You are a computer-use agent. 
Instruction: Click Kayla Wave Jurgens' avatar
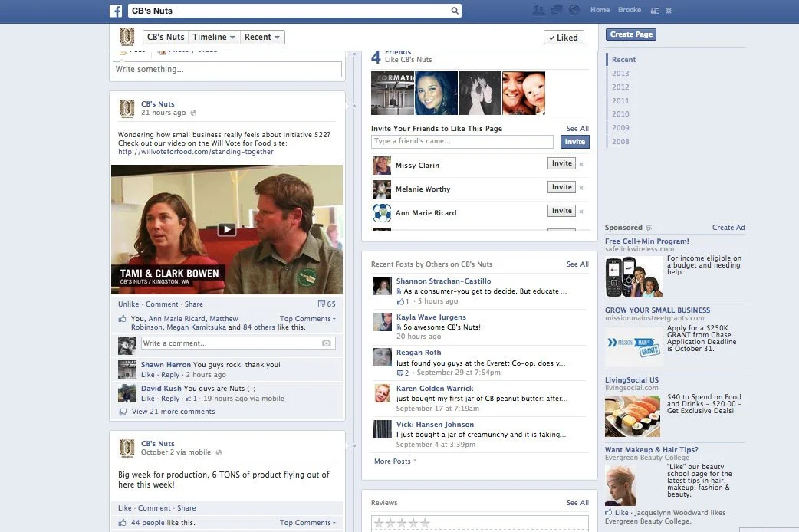382,322
